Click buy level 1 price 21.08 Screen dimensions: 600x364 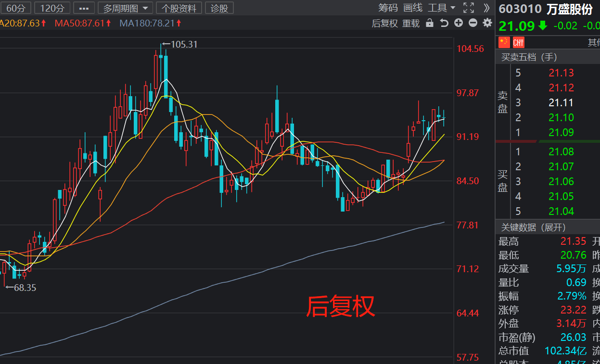click(561, 152)
